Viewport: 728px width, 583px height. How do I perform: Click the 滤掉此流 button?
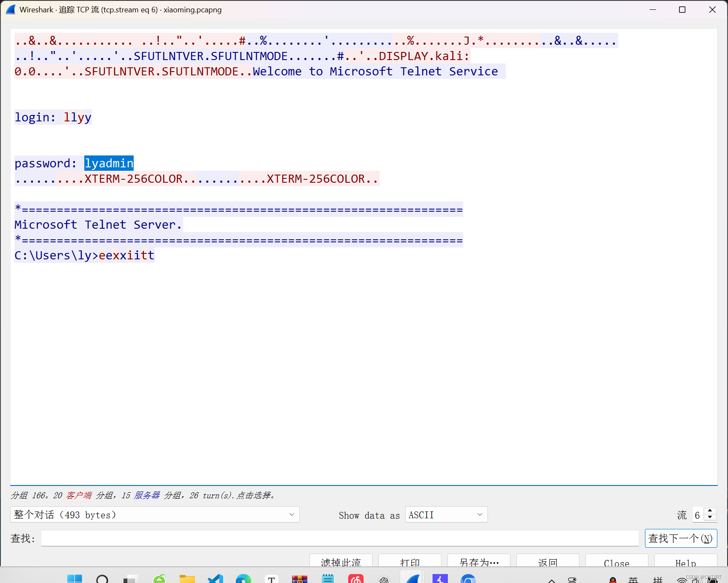coord(341,561)
